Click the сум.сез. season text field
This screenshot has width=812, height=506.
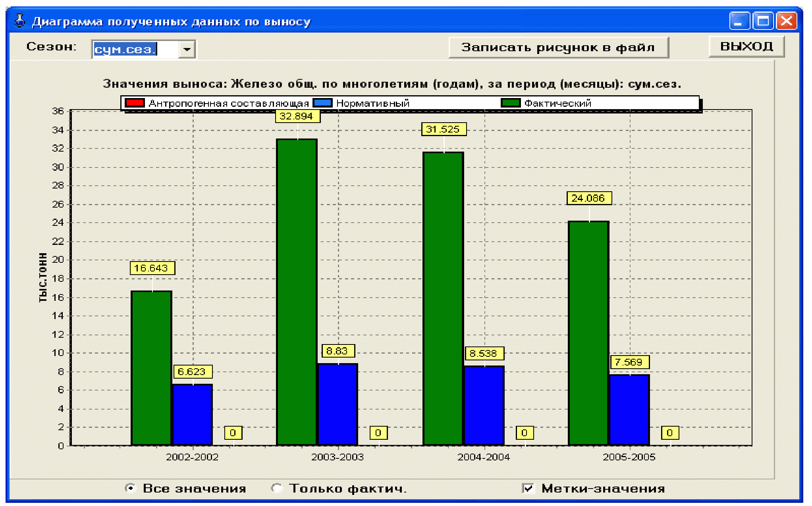tap(135, 50)
